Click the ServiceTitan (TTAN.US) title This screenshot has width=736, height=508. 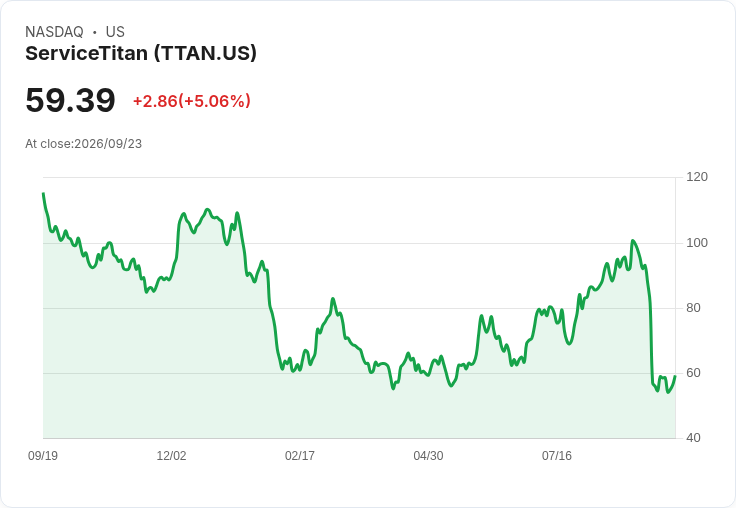pyautogui.click(x=141, y=54)
